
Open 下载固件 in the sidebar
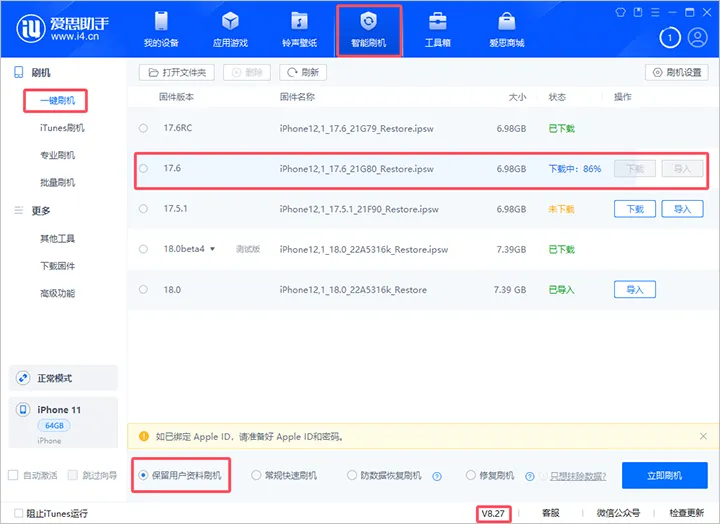click(56, 266)
